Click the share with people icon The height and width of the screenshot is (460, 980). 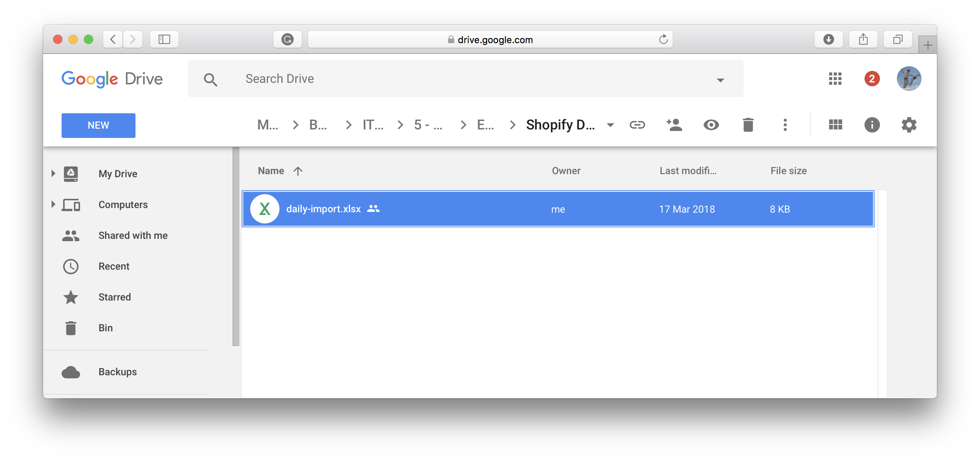point(674,125)
